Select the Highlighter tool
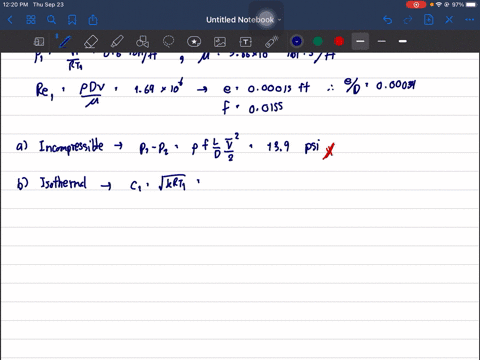480x360 pixels. pos(117,42)
